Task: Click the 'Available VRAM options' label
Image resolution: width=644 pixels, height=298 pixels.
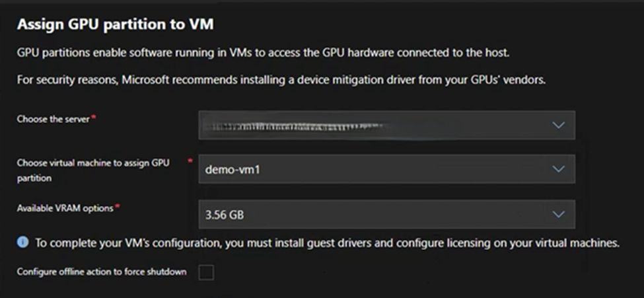Action: click(x=65, y=207)
